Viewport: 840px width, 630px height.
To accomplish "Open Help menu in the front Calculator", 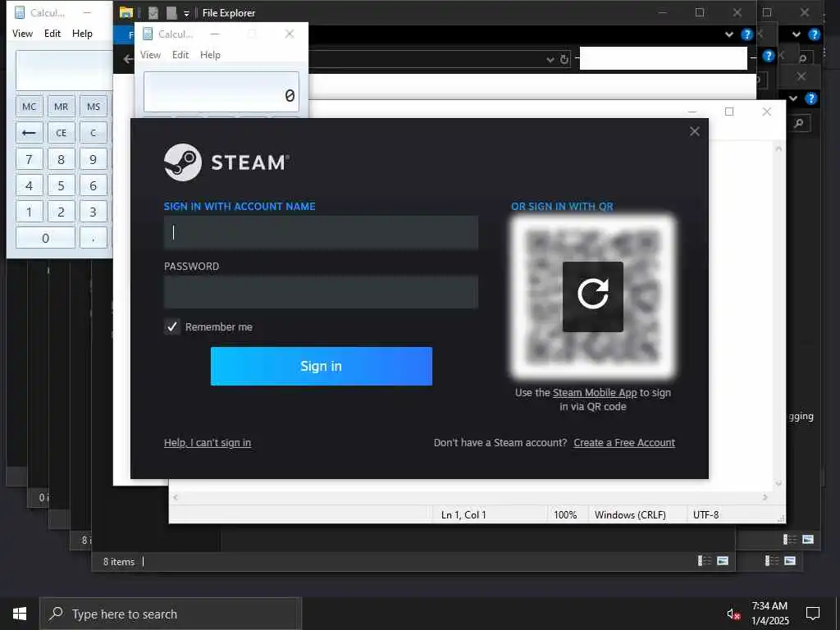I will pos(210,55).
